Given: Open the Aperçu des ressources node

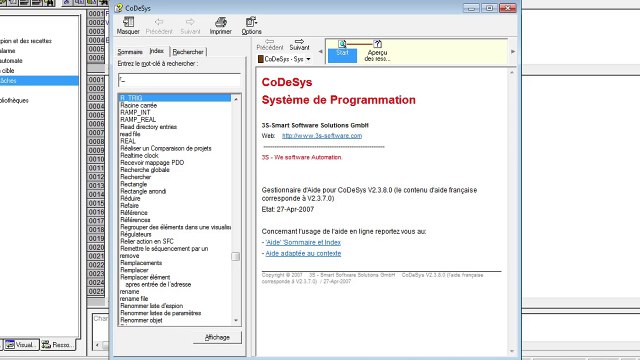Looking at the screenshot, I should [377, 51].
